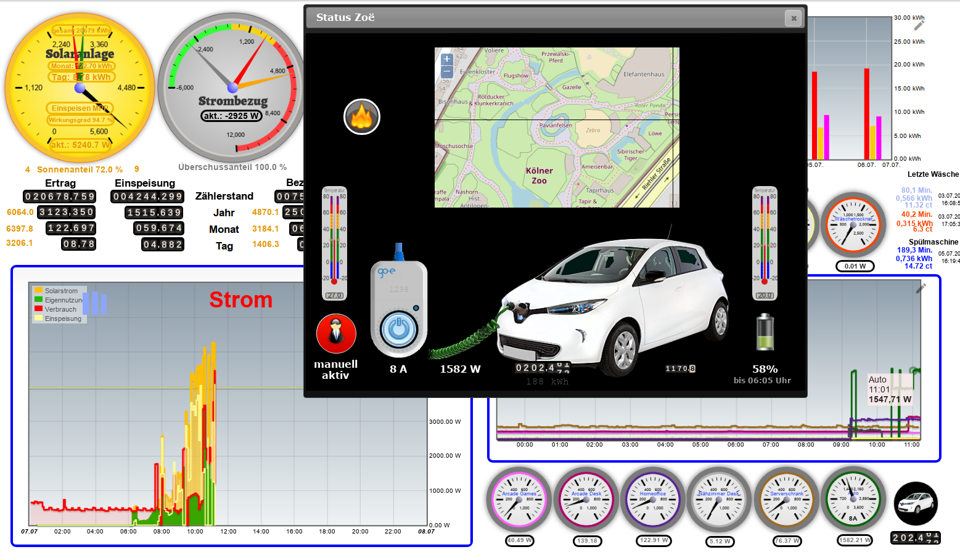Click the 'akt.: -2925 W' Strombezug value
960x560 pixels.
coord(232,116)
